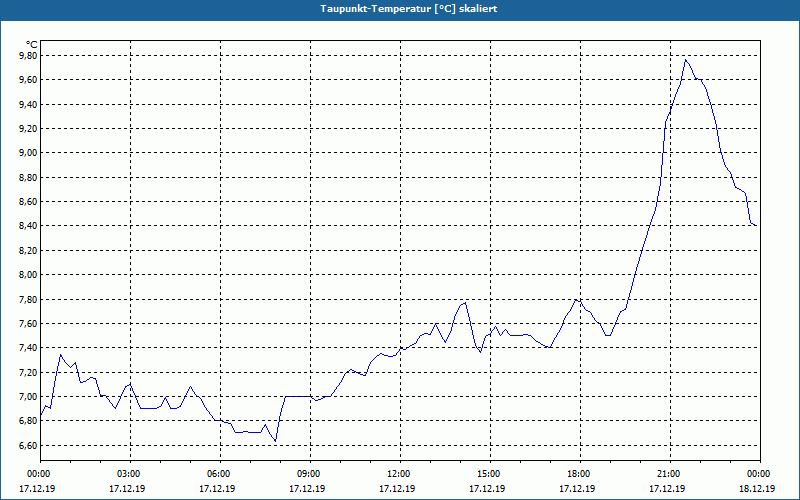800x500 pixels.
Task: Click the 15:00 time axis label
Action: click(490, 474)
